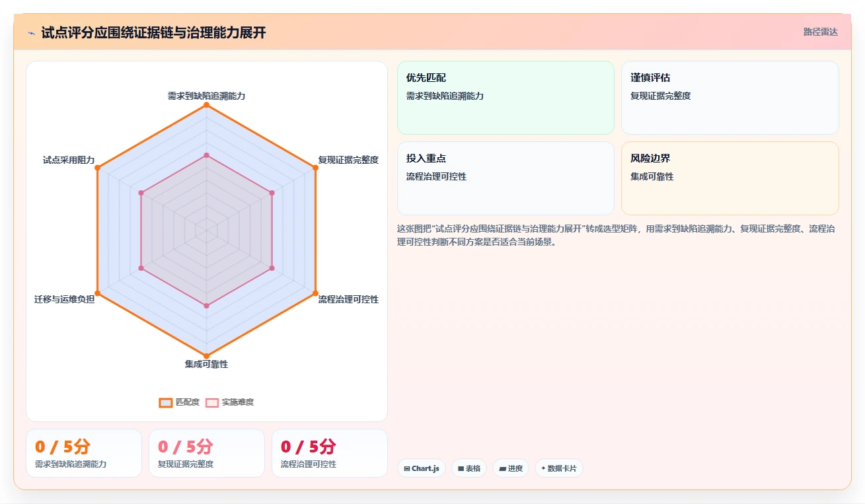Click the pink bottom data point of 实施难度
This screenshot has width=865, height=504.
coord(206,305)
